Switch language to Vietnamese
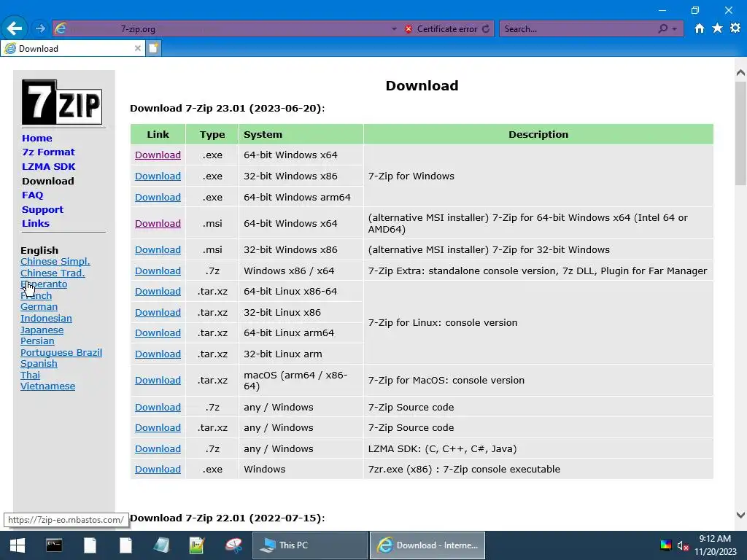The height and width of the screenshot is (560, 747). (x=47, y=386)
